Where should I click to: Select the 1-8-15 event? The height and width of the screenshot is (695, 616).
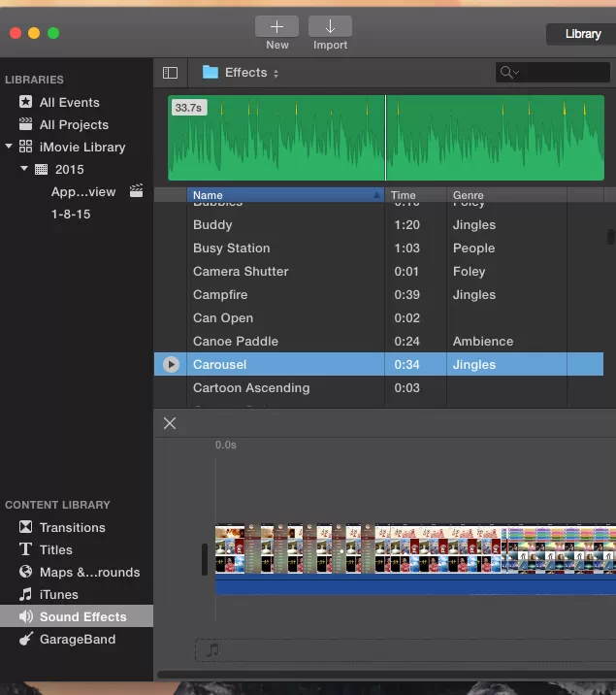pos(71,215)
